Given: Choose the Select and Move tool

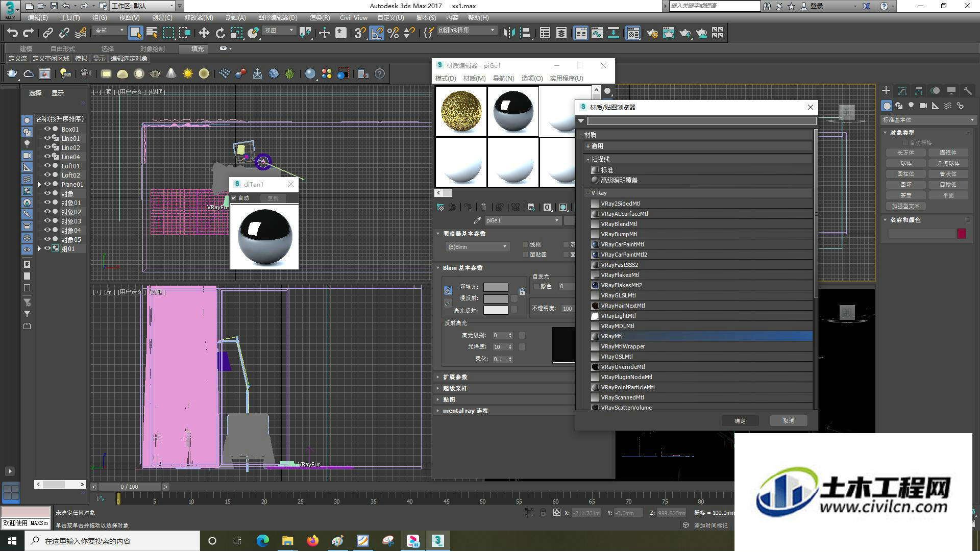Looking at the screenshot, I should [x=204, y=33].
